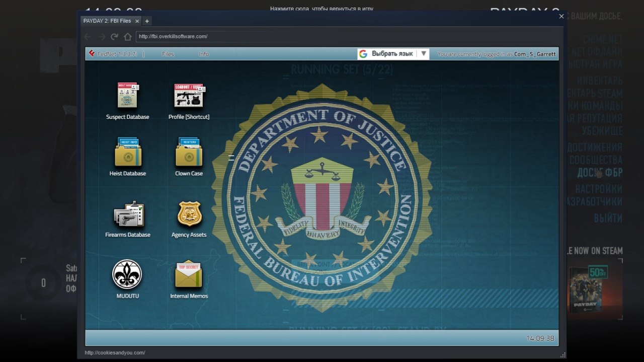Close the Steam overlay browser window
This screenshot has width=644, height=362.
561,16
